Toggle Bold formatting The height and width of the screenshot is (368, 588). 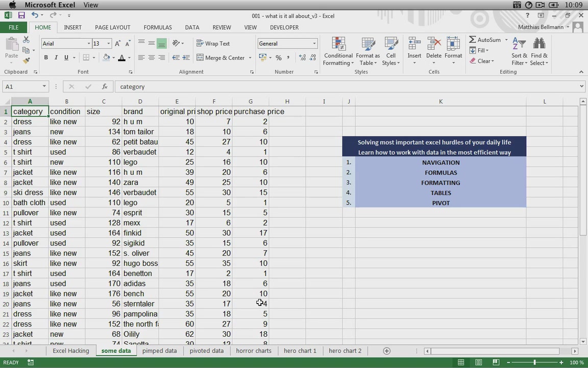pos(46,57)
